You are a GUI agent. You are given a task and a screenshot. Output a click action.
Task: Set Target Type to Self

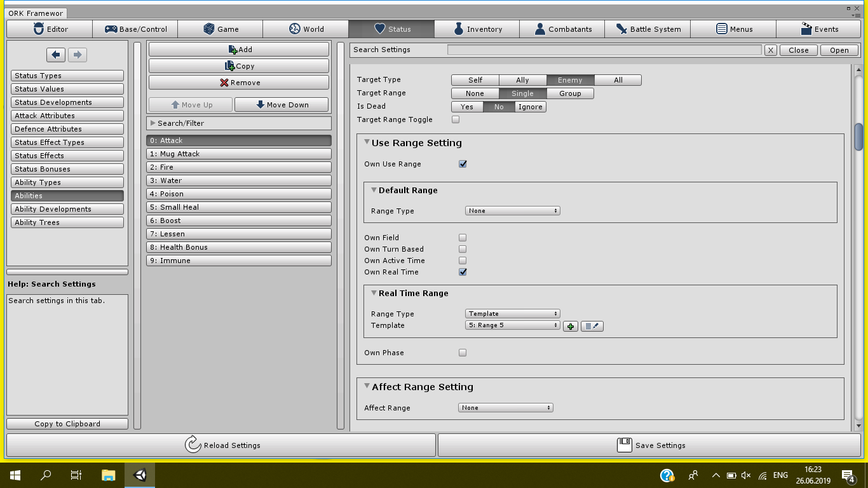pyautogui.click(x=475, y=80)
